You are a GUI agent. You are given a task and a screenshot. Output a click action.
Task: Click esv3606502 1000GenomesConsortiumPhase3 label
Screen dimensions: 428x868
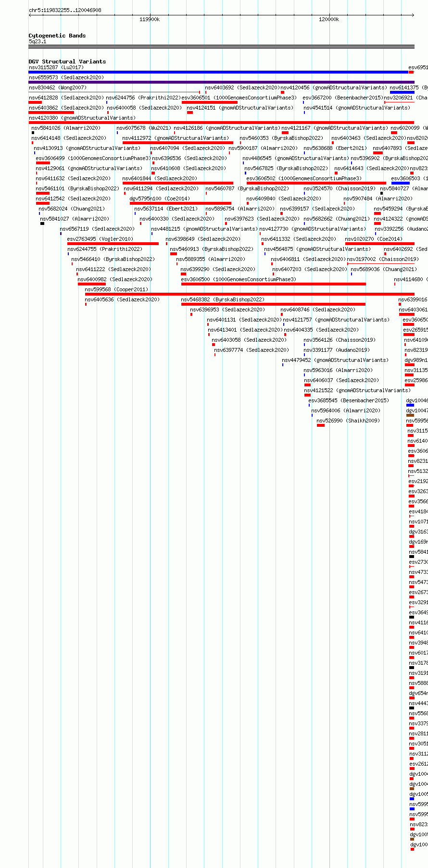coord(304,178)
